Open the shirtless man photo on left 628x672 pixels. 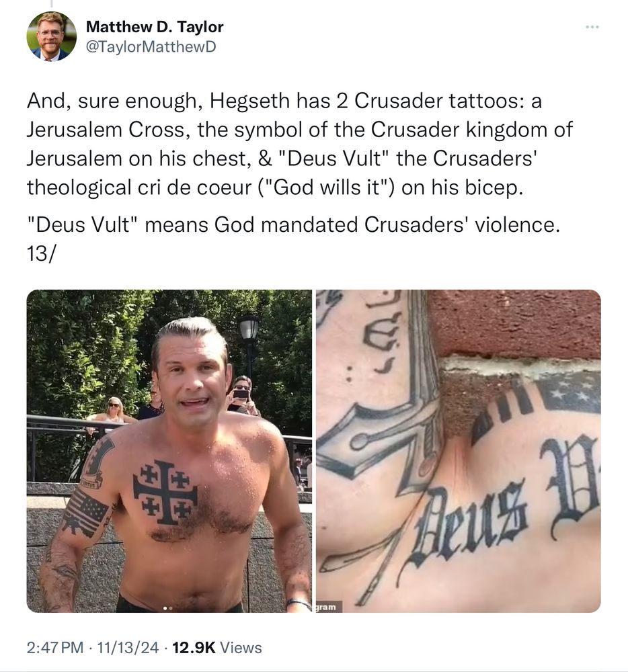(169, 451)
